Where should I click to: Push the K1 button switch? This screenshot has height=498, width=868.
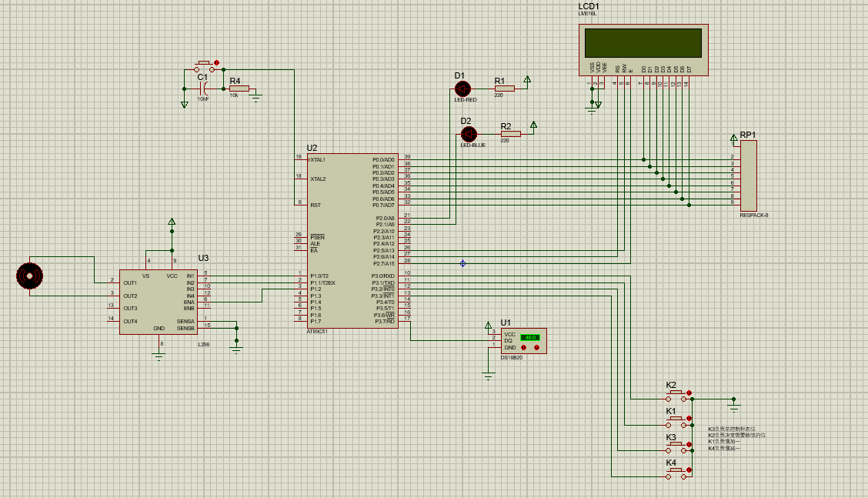coord(676,422)
